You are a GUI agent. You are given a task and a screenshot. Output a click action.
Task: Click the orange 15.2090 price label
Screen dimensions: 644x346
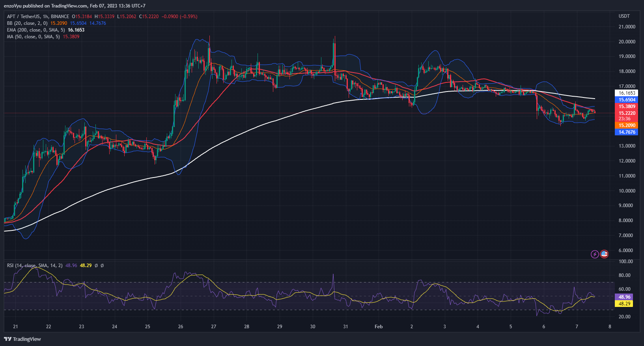click(626, 125)
